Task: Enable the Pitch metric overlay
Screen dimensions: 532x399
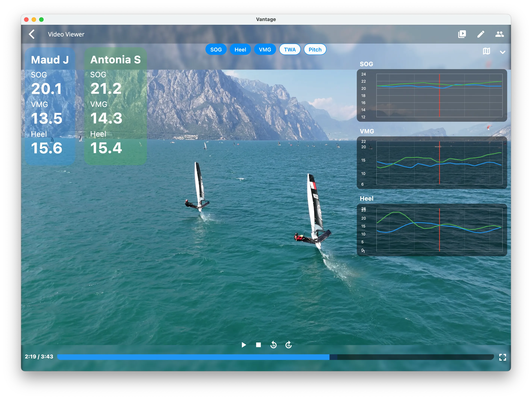Action: (315, 49)
